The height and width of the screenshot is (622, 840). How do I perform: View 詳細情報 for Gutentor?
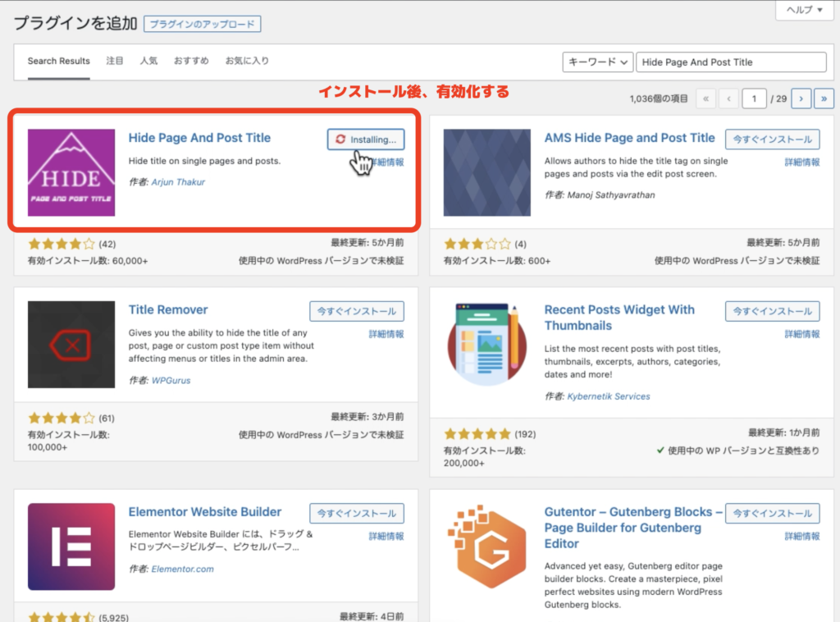click(802, 537)
